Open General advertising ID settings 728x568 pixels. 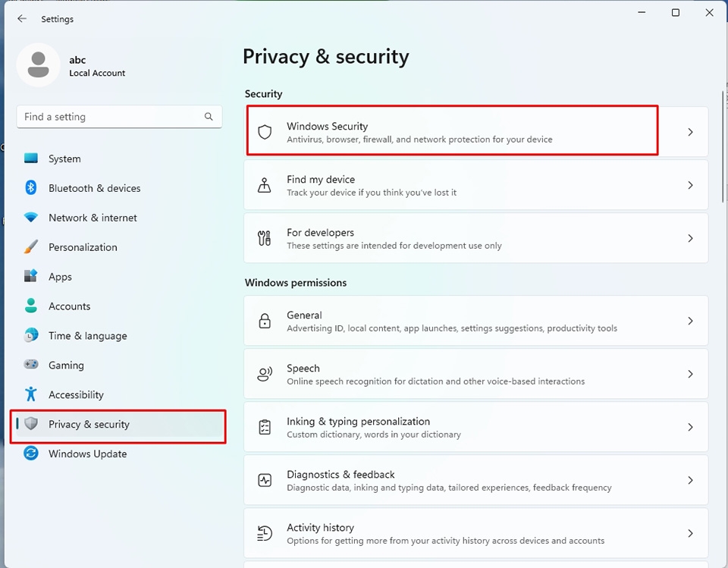(x=475, y=320)
